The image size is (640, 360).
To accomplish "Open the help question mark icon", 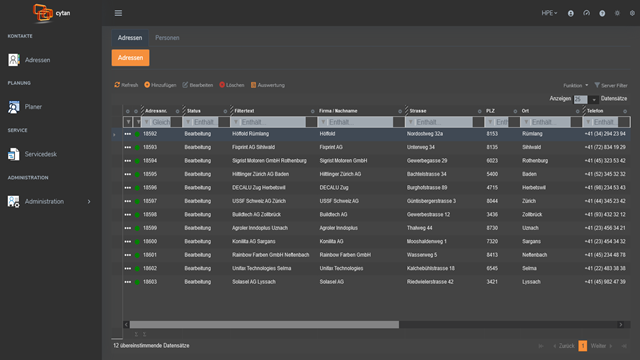I will (x=602, y=13).
